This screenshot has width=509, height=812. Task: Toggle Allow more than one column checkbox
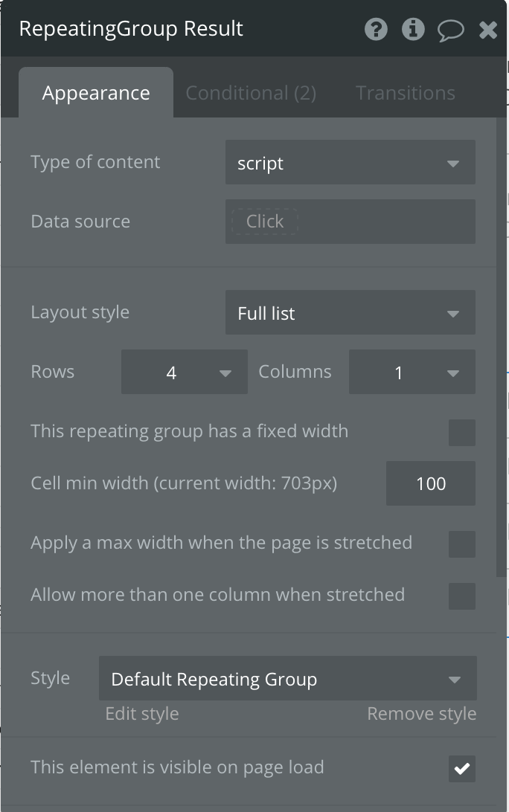coord(461,596)
